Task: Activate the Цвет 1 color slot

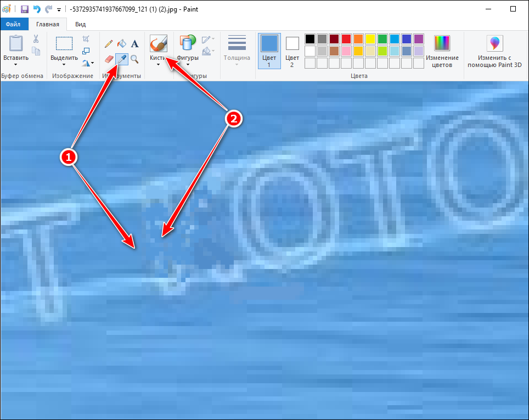Action: coord(269,51)
